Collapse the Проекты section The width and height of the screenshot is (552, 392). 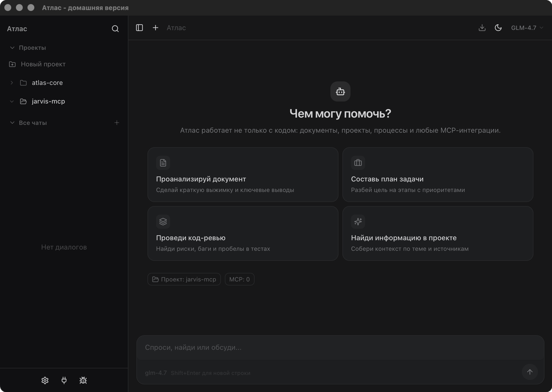pyautogui.click(x=12, y=48)
